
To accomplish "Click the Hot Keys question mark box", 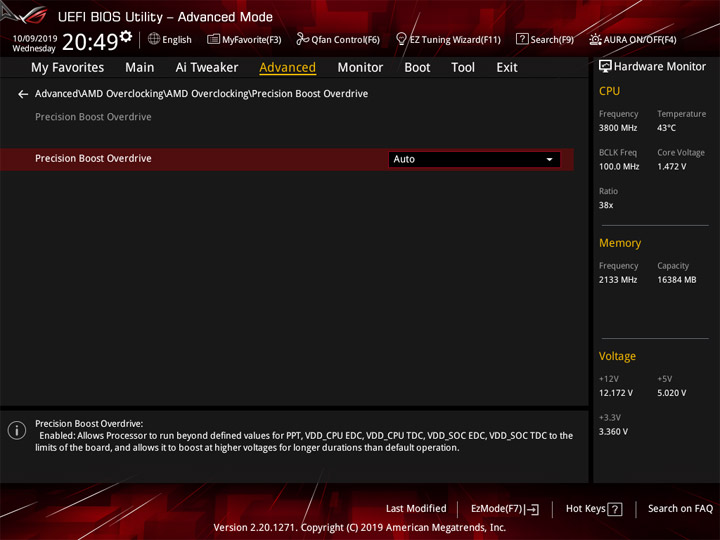I will pyautogui.click(x=614, y=509).
